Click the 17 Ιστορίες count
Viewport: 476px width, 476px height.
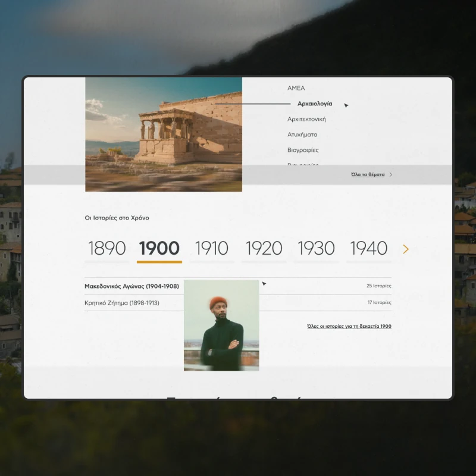(x=380, y=302)
